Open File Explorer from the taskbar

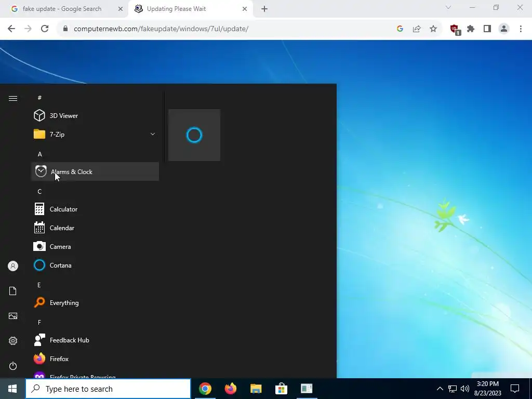pos(256,389)
